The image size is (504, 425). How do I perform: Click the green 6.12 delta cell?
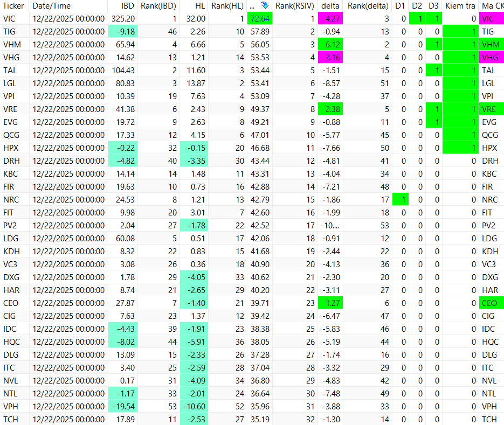[x=330, y=44]
